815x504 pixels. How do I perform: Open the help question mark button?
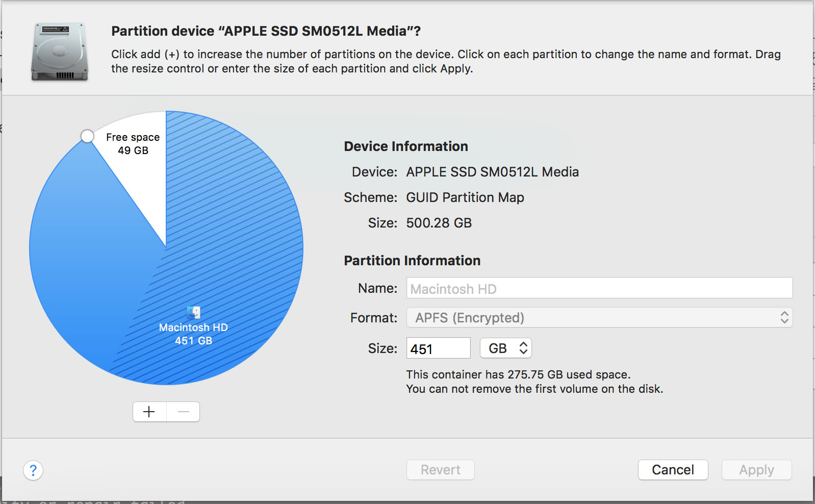pyautogui.click(x=33, y=470)
